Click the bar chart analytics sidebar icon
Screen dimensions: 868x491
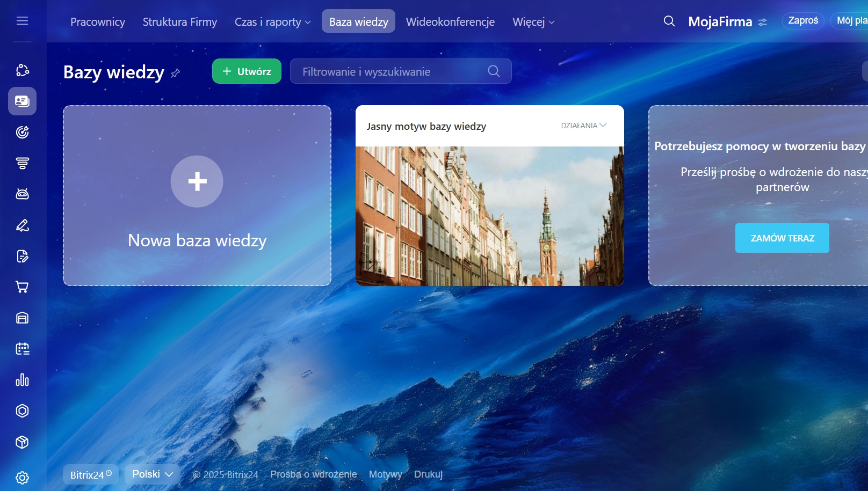[22, 380]
